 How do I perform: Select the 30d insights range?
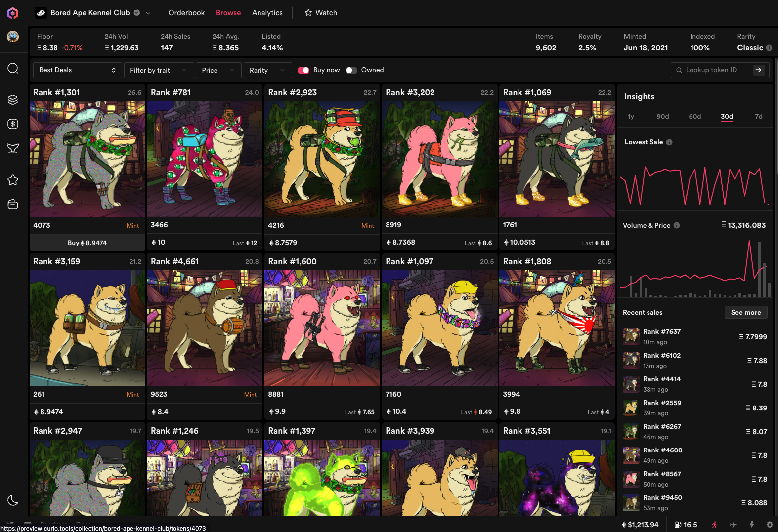[x=727, y=117]
